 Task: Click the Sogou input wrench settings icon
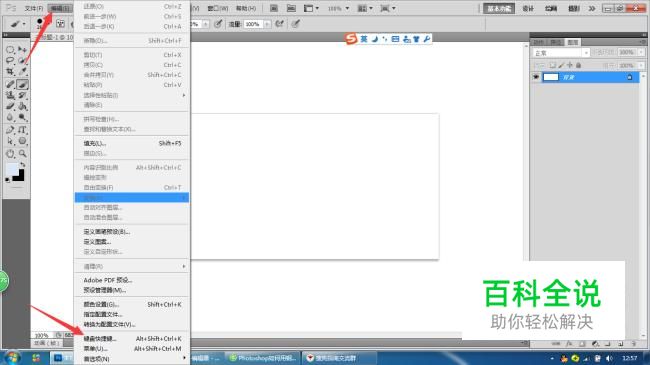(x=427, y=39)
